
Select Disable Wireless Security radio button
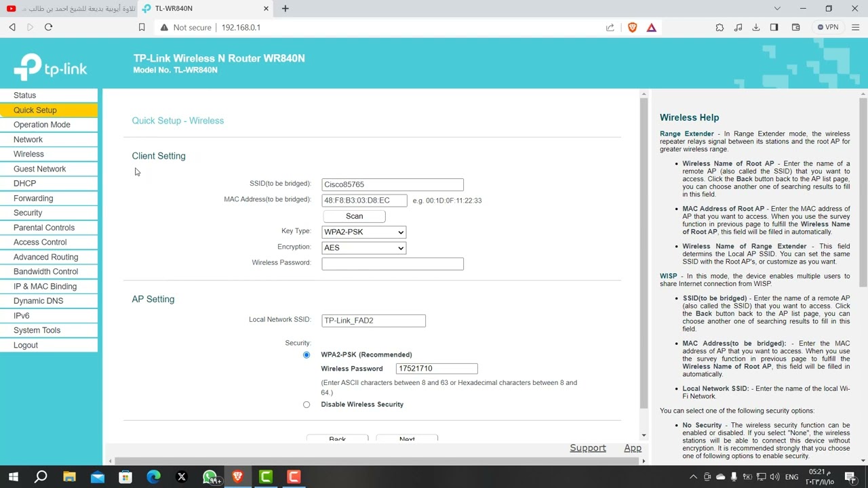(x=307, y=405)
